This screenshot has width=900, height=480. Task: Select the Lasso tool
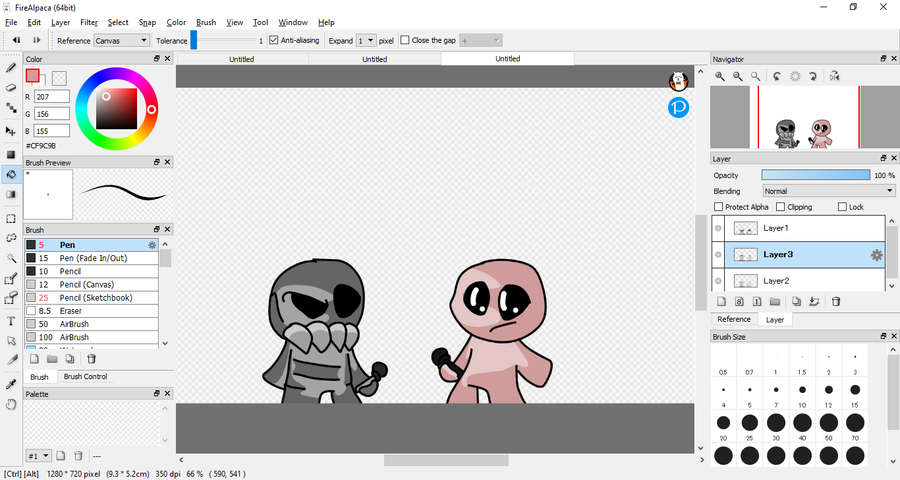pyautogui.click(x=11, y=238)
